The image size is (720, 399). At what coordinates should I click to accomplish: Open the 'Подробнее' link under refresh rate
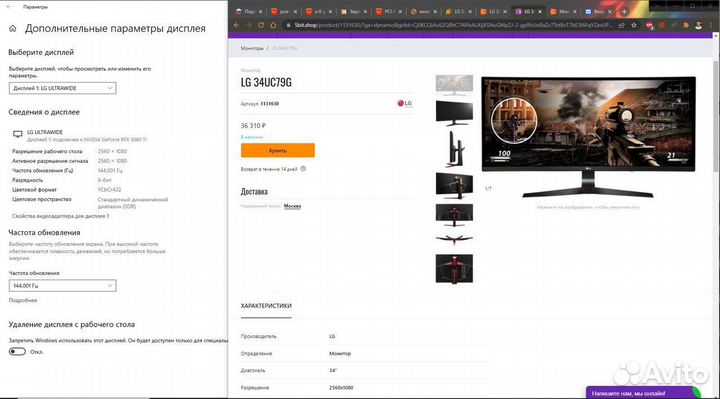23,300
